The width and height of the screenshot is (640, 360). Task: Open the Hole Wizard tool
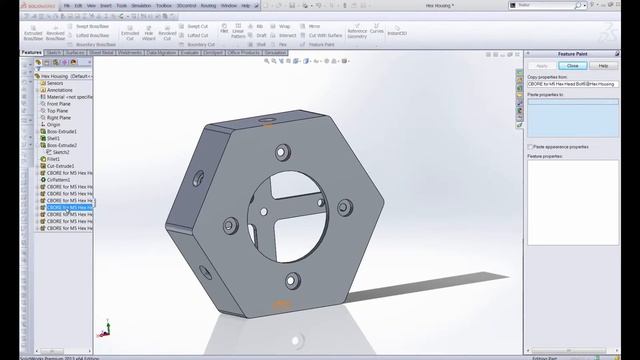tap(149, 33)
